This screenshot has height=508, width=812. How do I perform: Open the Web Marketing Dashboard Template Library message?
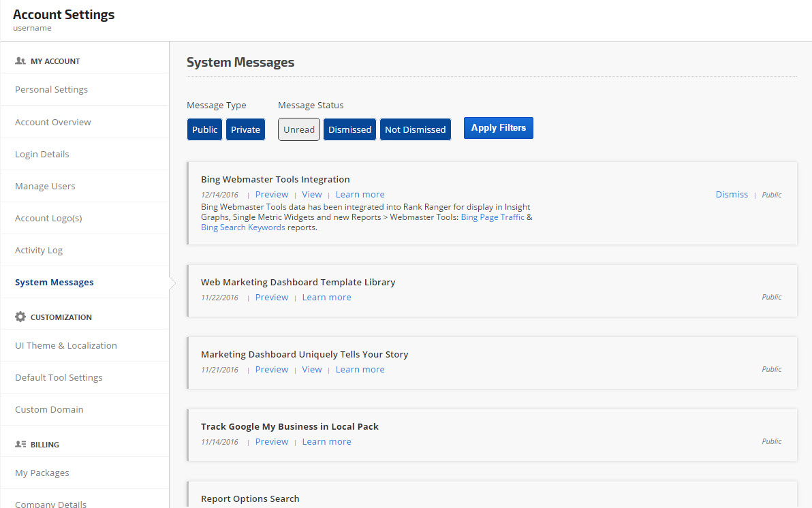coord(298,283)
